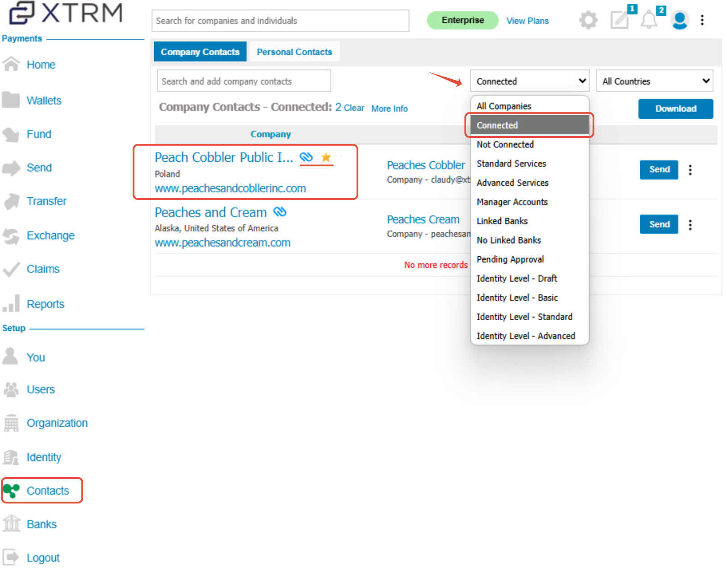Open the edit notes icon with badge 1

pos(620,20)
